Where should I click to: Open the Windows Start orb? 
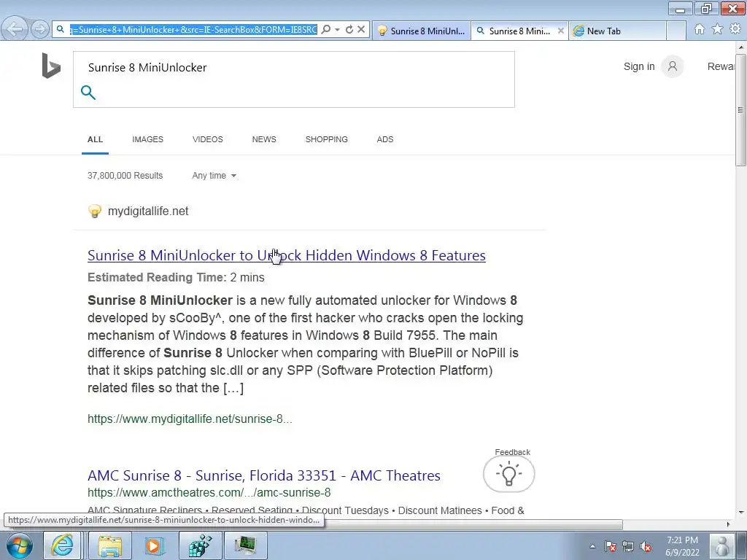[x=20, y=545]
